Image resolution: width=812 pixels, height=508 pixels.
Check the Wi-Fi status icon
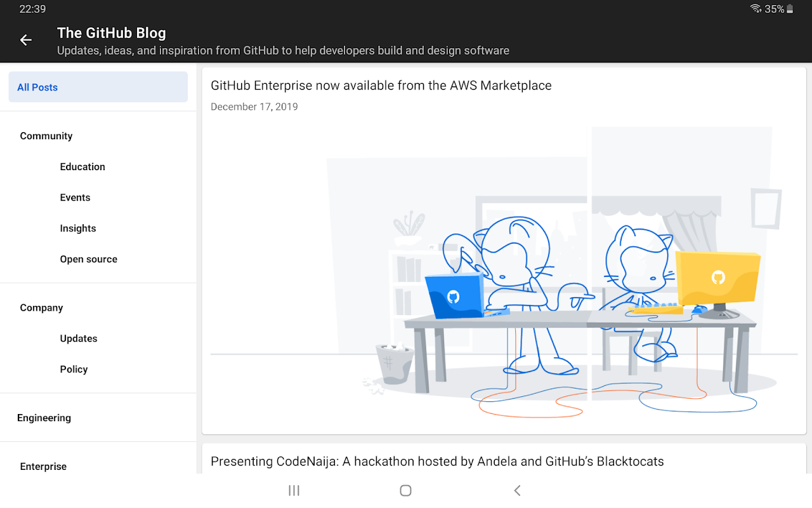tap(756, 9)
